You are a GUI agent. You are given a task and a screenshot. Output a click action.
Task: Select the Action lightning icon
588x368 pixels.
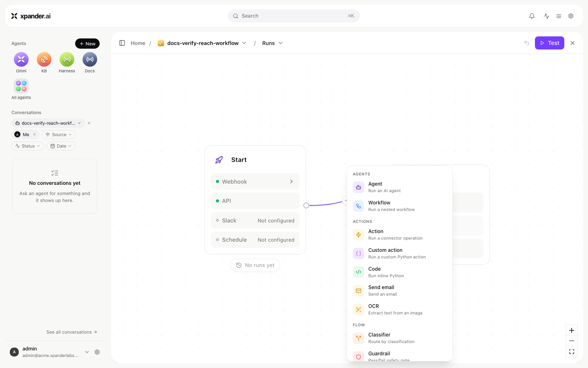click(x=359, y=235)
